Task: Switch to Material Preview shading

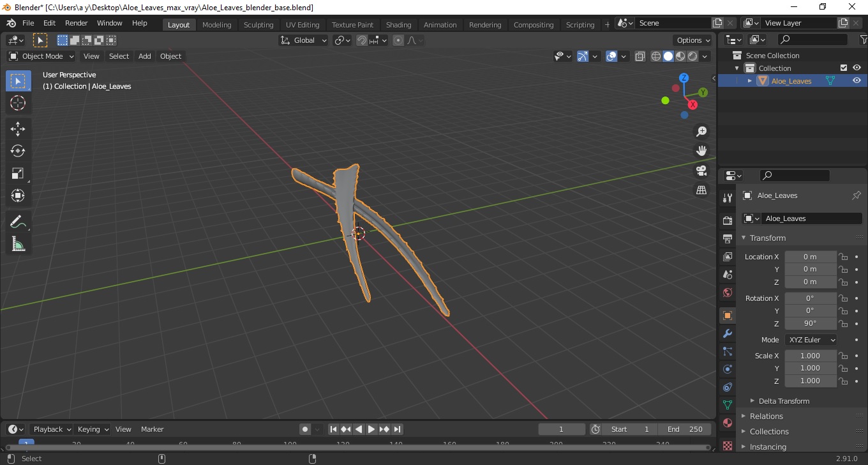Action: click(680, 56)
